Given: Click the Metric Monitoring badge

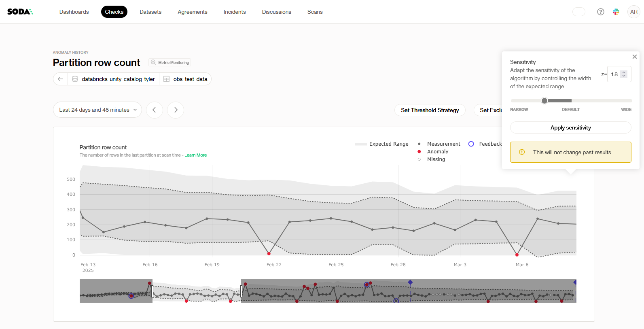Looking at the screenshot, I should 170,62.
